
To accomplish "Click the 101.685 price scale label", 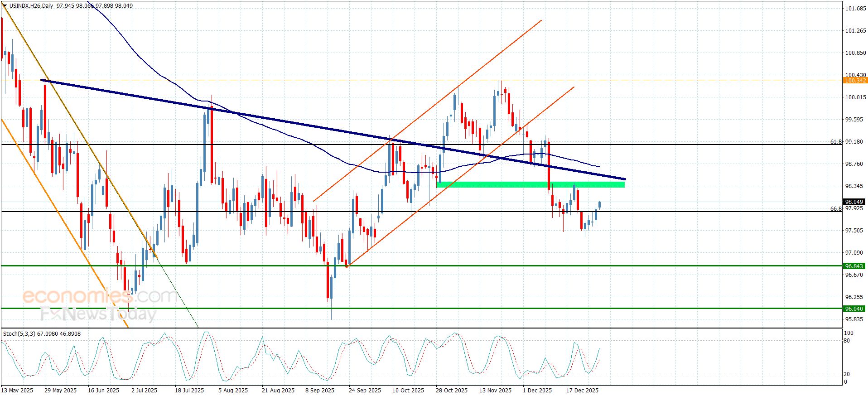I will point(855,9).
